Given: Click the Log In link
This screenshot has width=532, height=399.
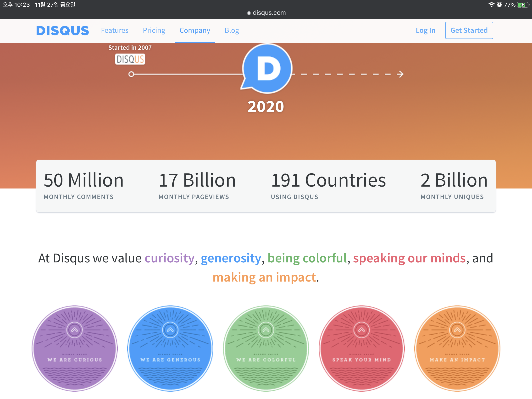Looking at the screenshot, I should 425,31.
